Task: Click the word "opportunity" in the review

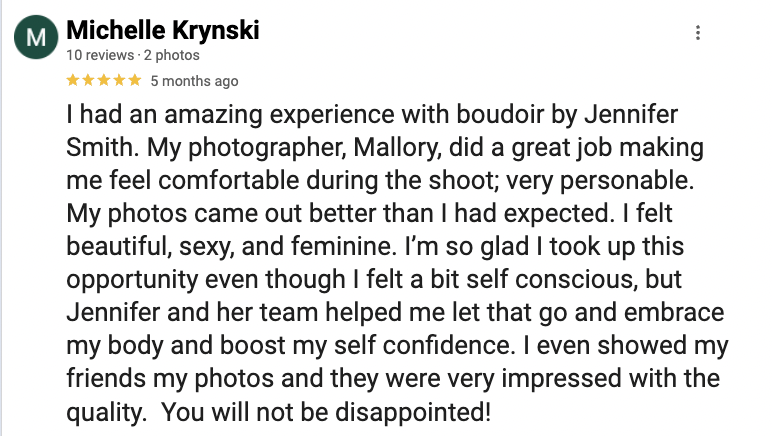Action: tap(132, 280)
